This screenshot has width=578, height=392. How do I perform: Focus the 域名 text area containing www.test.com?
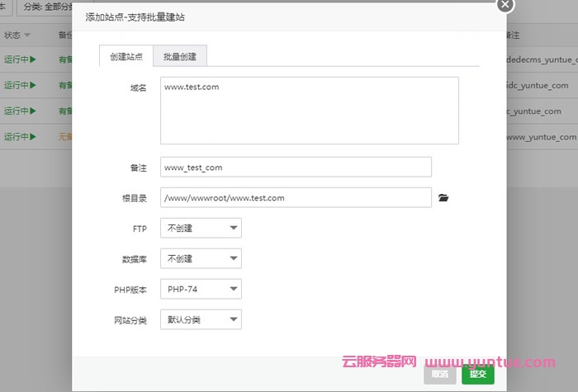309,111
